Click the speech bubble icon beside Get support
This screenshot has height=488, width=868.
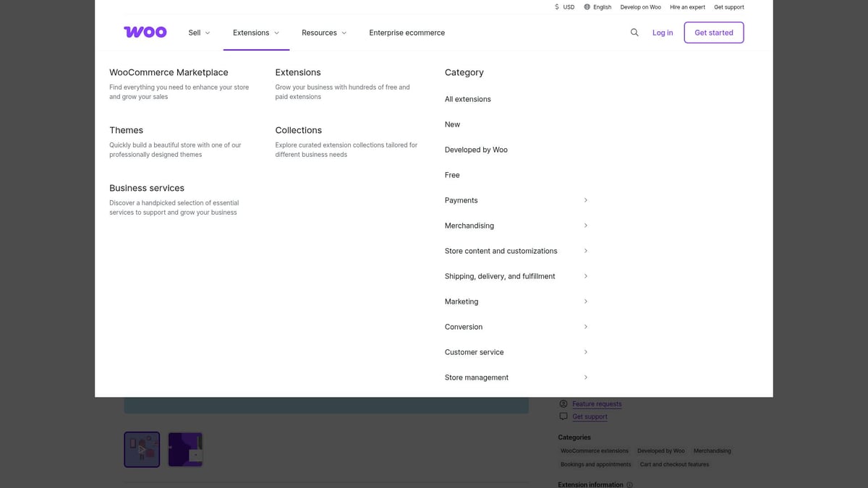click(x=563, y=416)
